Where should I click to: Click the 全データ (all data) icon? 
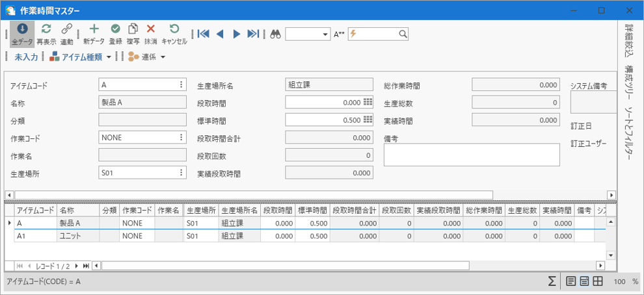[21, 34]
